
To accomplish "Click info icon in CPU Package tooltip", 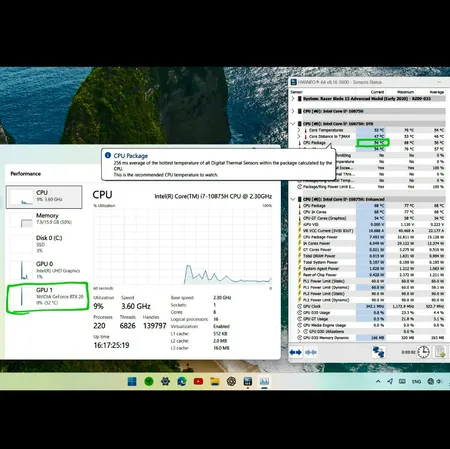I will (x=108, y=155).
